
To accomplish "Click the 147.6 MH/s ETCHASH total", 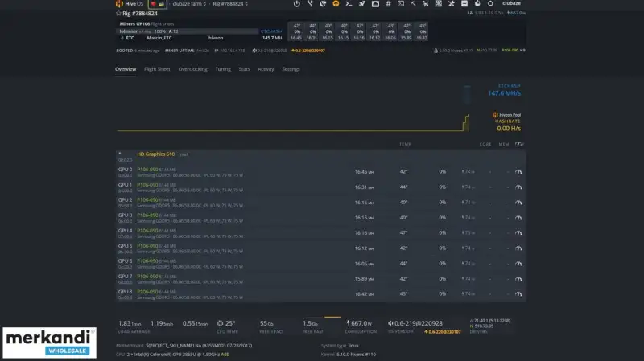I will 504,93.
